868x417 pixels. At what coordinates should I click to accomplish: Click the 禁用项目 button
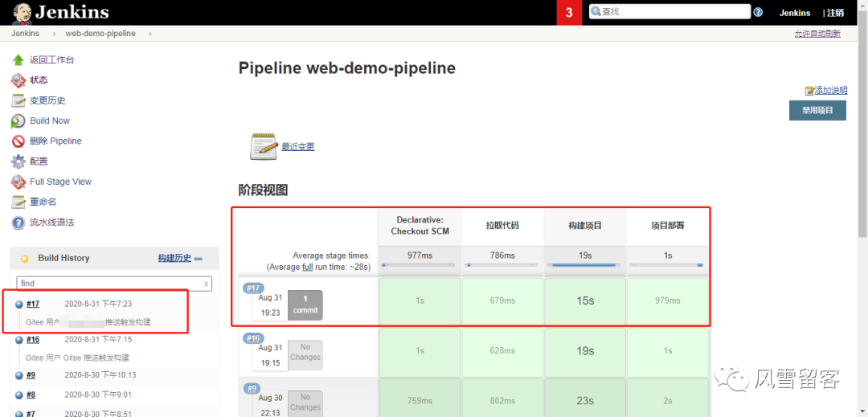click(817, 110)
